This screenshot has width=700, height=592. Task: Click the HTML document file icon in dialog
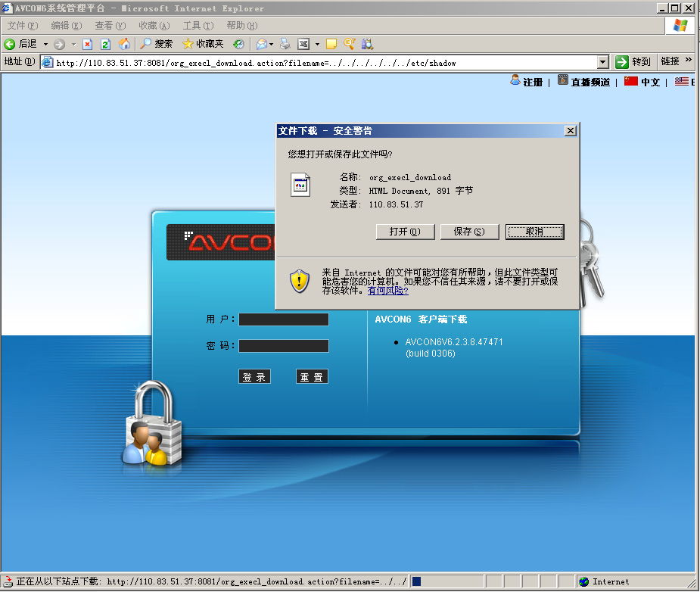[x=300, y=185]
